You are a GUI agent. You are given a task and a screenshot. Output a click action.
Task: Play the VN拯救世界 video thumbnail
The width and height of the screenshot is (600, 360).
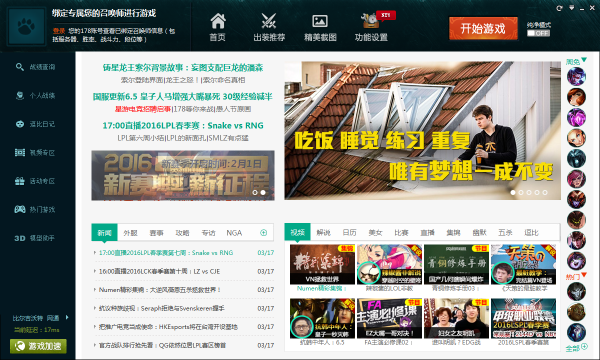(322, 265)
